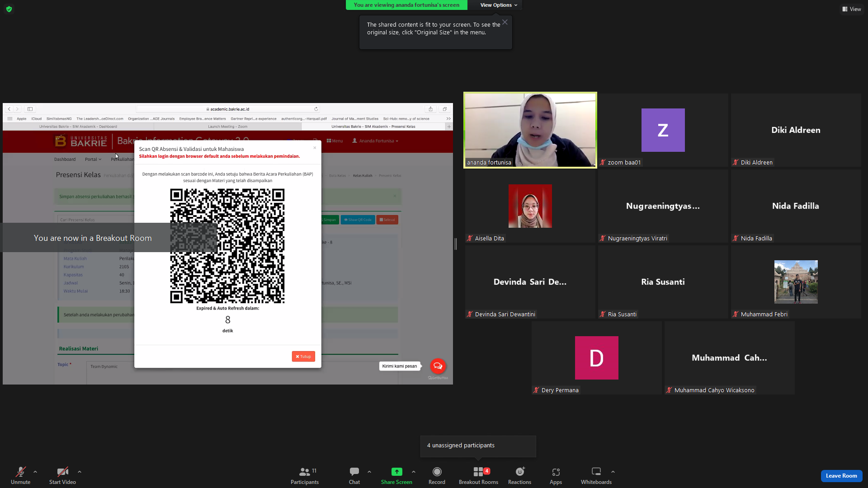Select the Presensi Kelas browser tab
Screen dimensions: 868x488
pos(373,127)
